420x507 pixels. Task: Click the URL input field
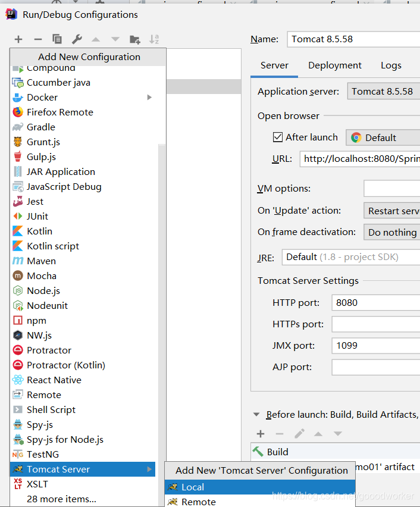360,159
